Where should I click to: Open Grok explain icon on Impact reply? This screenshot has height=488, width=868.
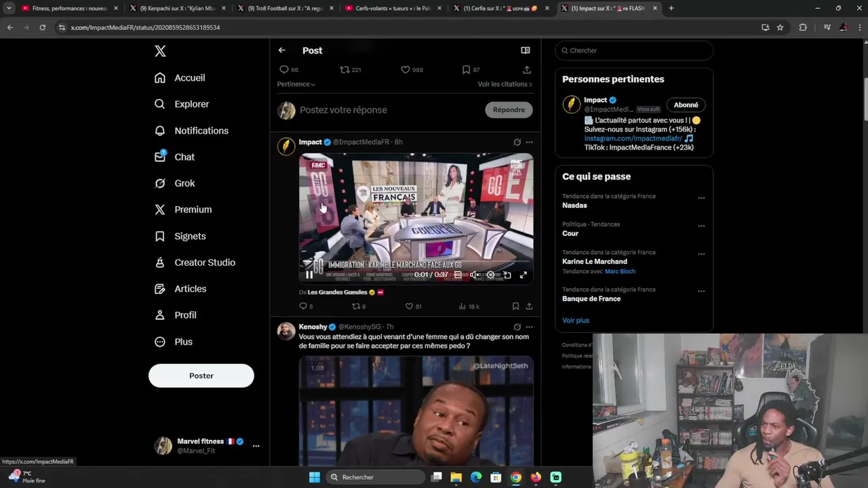click(517, 142)
